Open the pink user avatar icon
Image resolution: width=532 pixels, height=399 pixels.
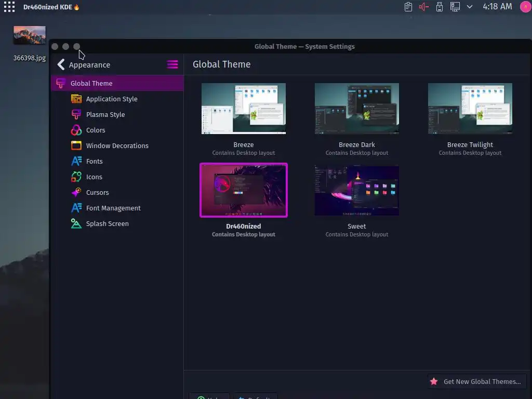[526, 7]
